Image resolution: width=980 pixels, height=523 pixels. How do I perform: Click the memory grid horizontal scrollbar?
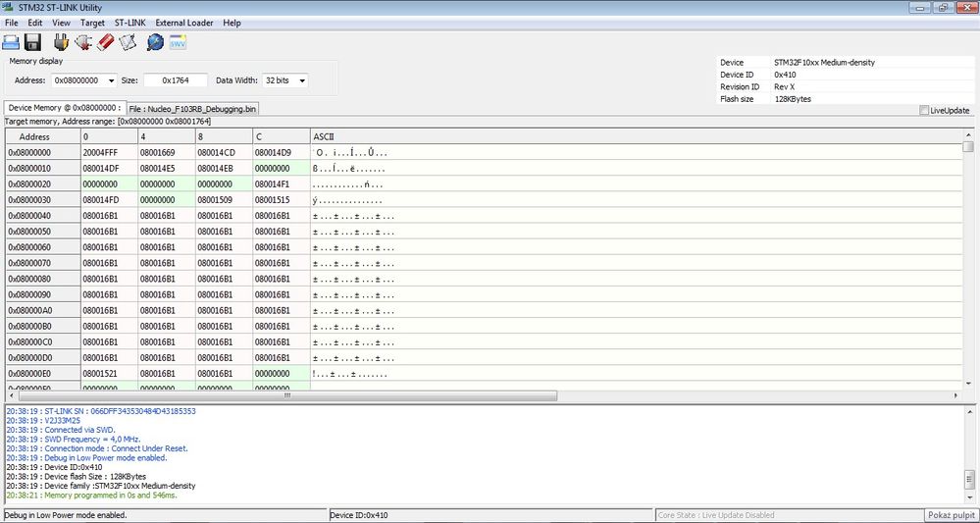(x=288, y=395)
